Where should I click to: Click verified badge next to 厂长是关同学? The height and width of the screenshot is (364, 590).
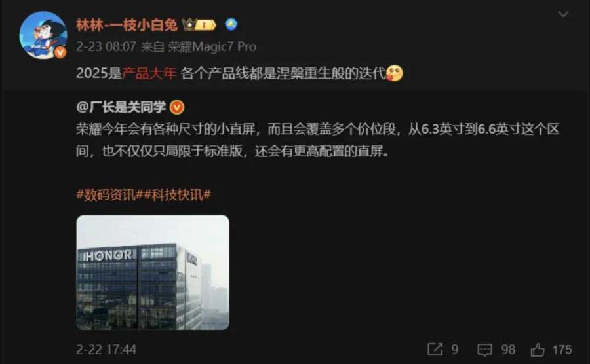coord(177,107)
